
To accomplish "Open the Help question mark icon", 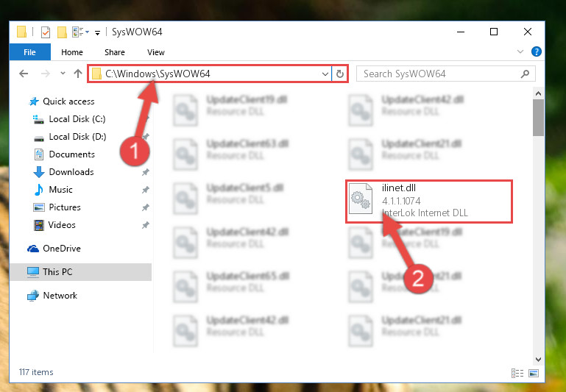I will [x=537, y=52].
